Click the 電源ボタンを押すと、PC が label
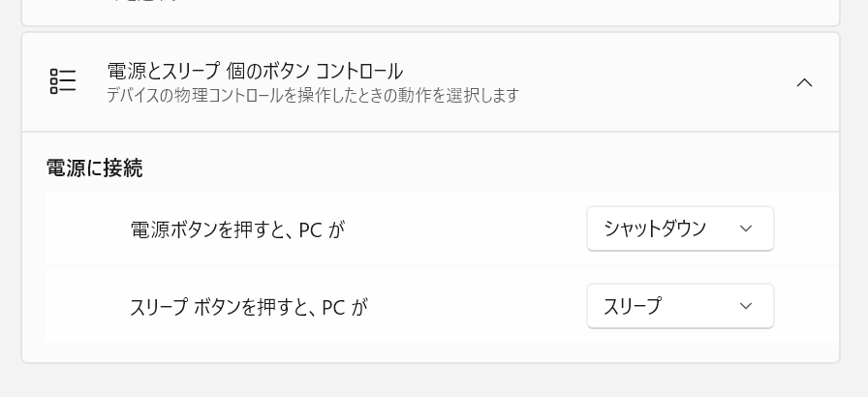The width and height of the screenshot is (868, 397). [237, 229]
